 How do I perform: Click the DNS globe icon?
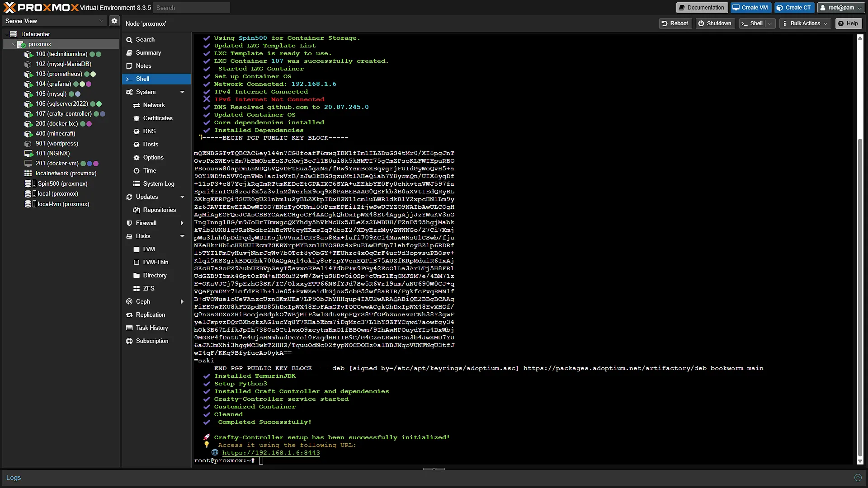coord(137,131)
